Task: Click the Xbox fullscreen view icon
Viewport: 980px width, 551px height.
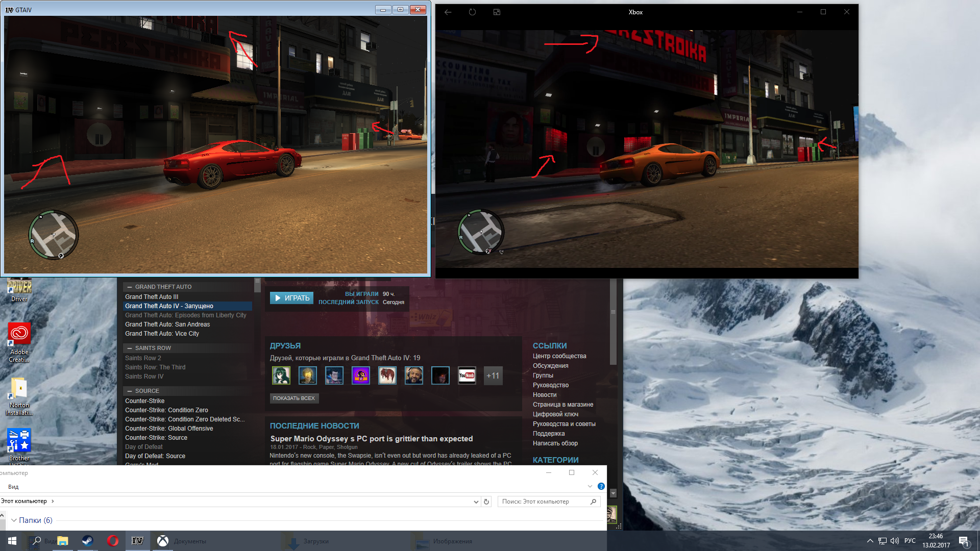Action: (x=497, y=12)
